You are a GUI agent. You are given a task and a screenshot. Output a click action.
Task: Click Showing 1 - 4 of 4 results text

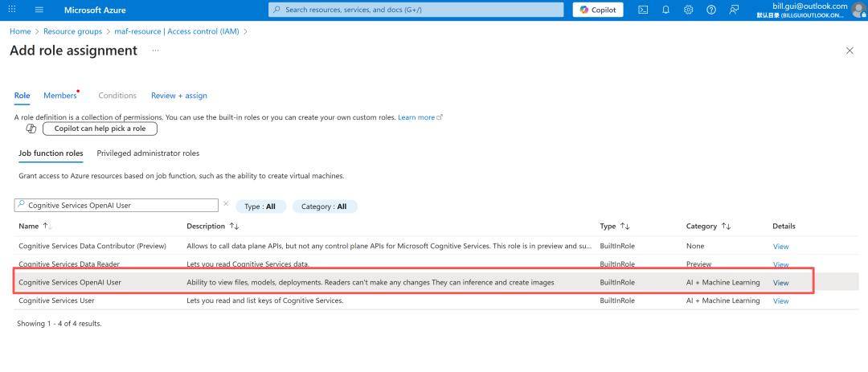click(x=59, y=323)
